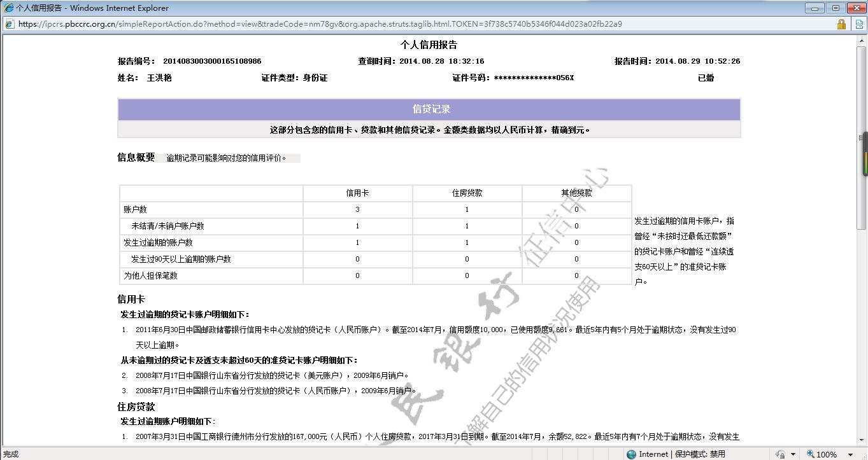Close the Internet Explorer window
This screenshot has width=868, height=460.
pos(855,8)
